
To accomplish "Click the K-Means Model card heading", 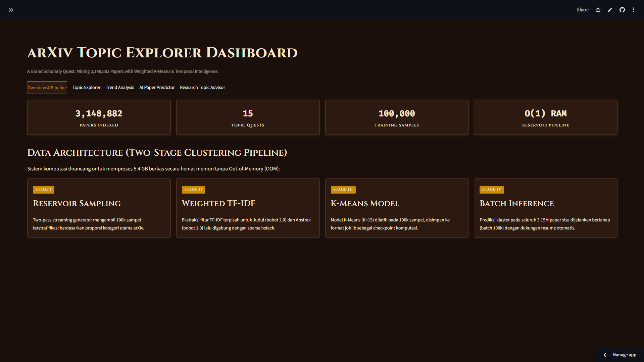I will coord(365,204).
